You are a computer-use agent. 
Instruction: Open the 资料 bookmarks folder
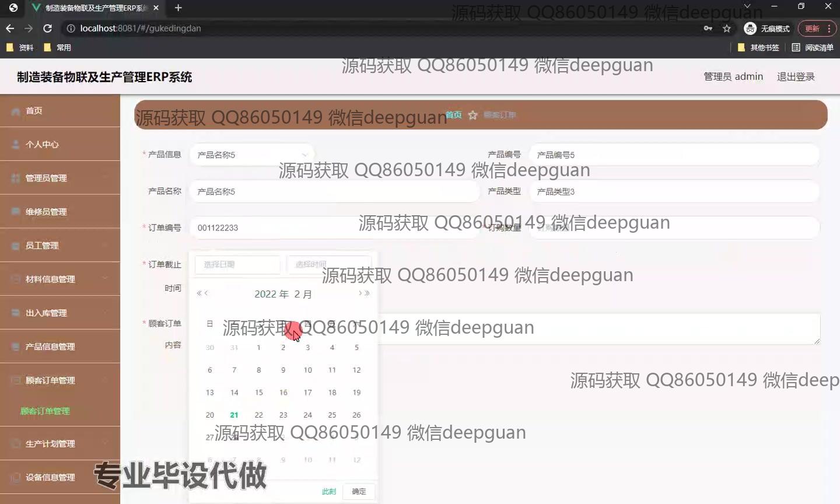pos(20,47)
